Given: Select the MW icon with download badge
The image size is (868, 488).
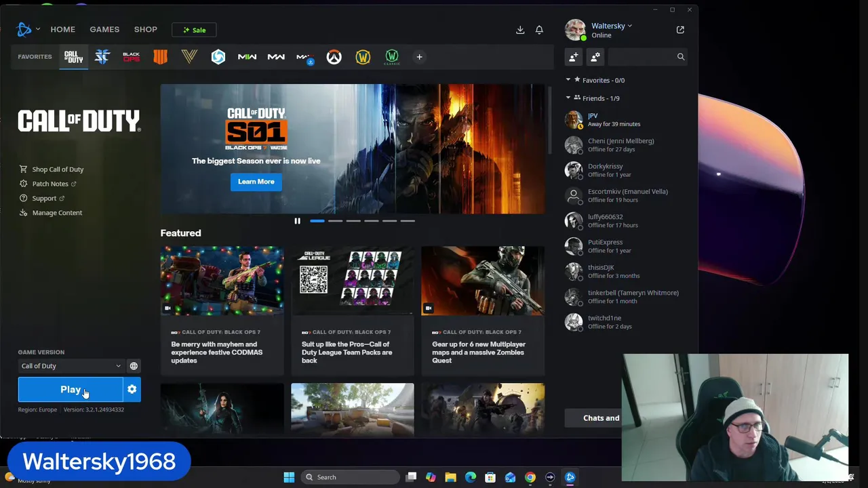Looking at the screenshot, I should (304, 57).
